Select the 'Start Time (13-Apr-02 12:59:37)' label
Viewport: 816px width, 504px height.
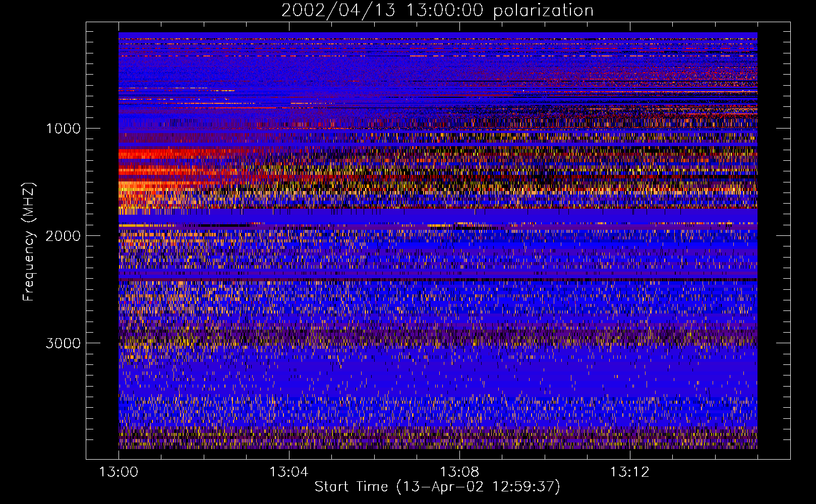(437, 487)
